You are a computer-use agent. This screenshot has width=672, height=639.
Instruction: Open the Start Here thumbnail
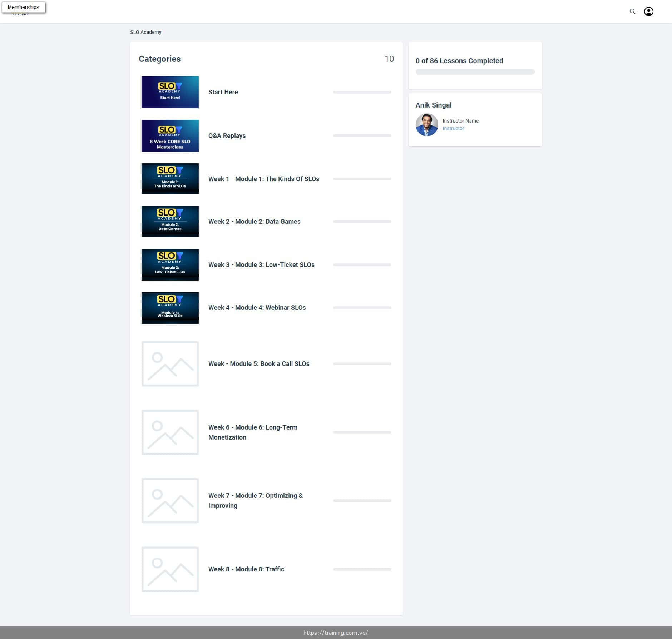(170, 92)
